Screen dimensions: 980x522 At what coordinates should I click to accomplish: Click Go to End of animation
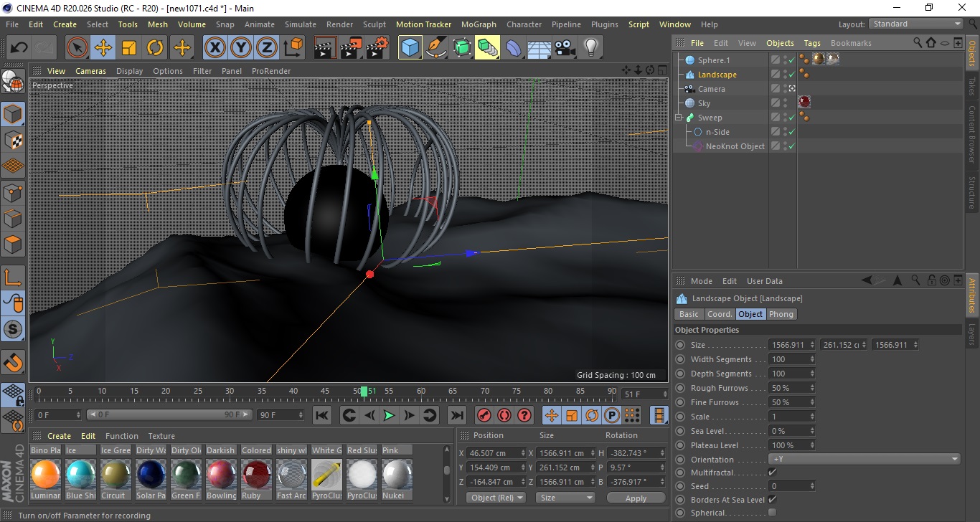(x=456, y=415)
